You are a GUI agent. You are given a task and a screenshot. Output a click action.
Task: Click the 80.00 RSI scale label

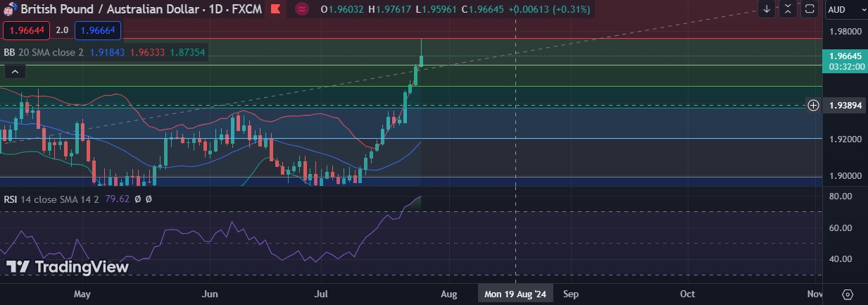pos(841,196)
